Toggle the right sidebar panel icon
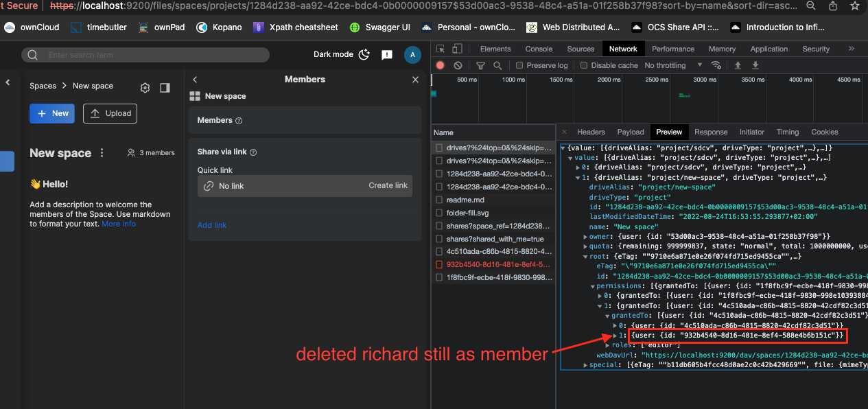The height and width of the screenshot is (409, 868). (164, 88)
